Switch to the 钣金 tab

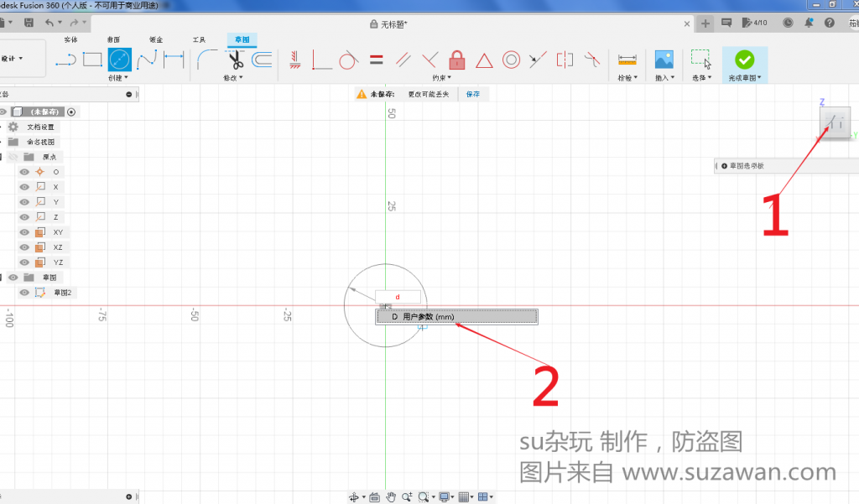[x=156, y=39]
